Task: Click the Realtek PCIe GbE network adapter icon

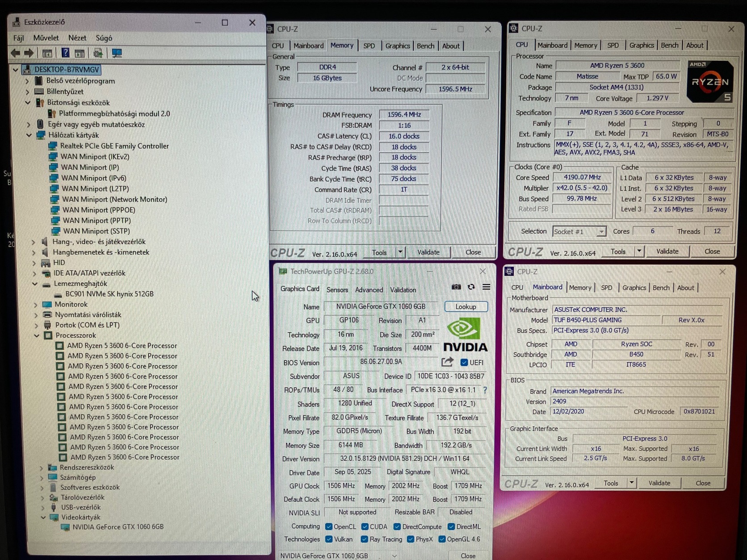Action: click(x=53, y=146)
